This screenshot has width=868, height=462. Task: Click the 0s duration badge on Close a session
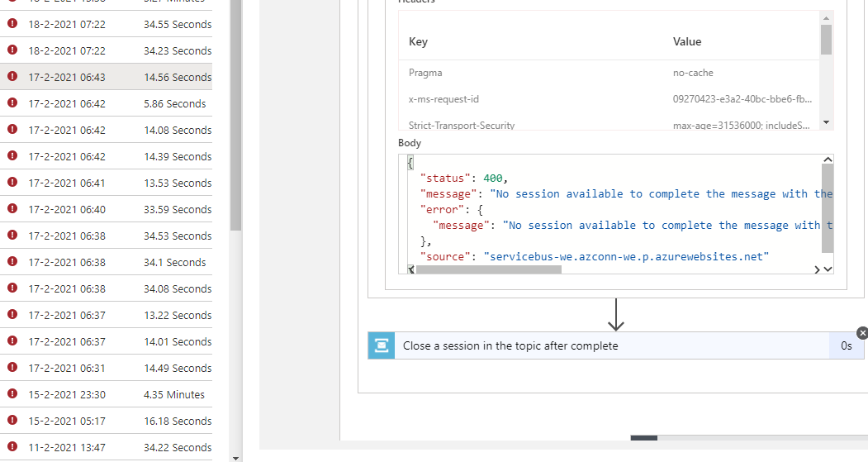(847, 345)
